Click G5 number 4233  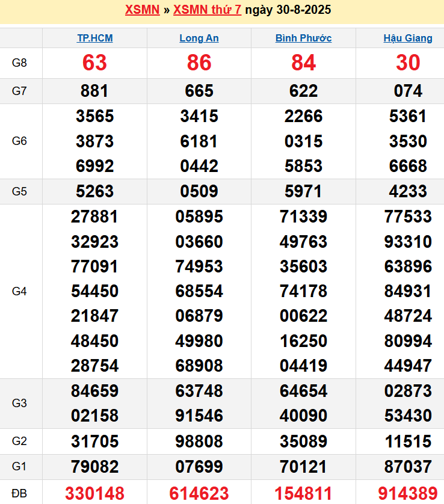tap(408, 192)
